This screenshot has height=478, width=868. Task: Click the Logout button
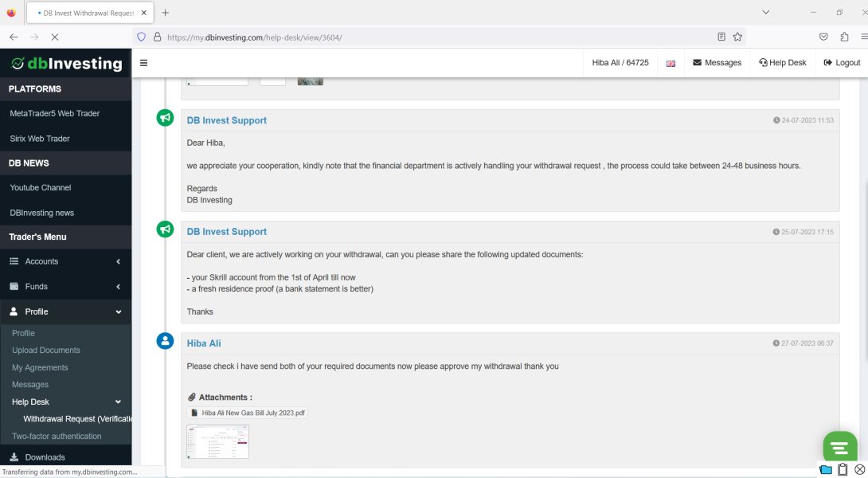point(842,63)
